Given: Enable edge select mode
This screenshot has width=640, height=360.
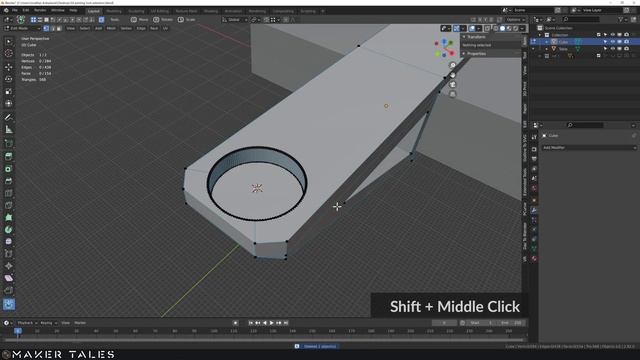Looking at the screenshot, I should [x=53, y=28].
